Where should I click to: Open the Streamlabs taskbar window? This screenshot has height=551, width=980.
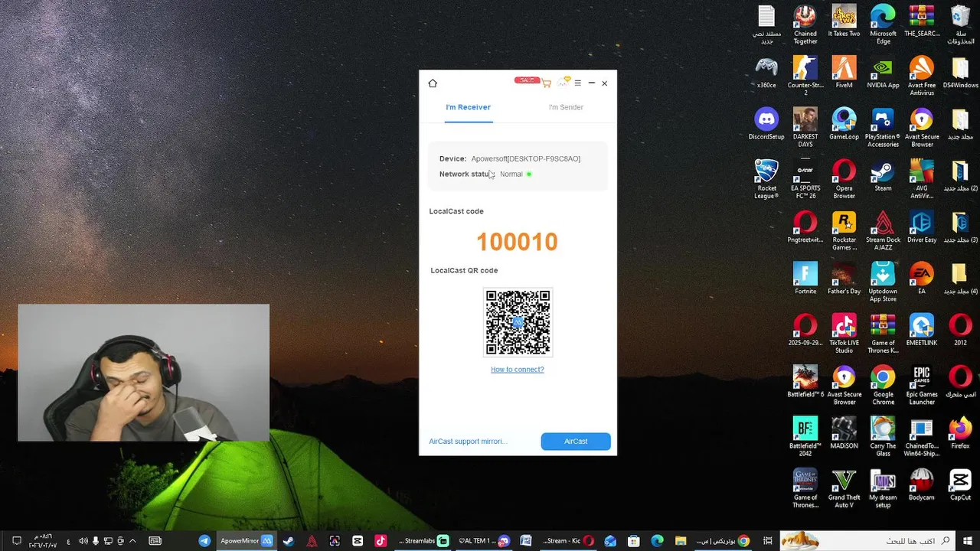coord(424,541)
